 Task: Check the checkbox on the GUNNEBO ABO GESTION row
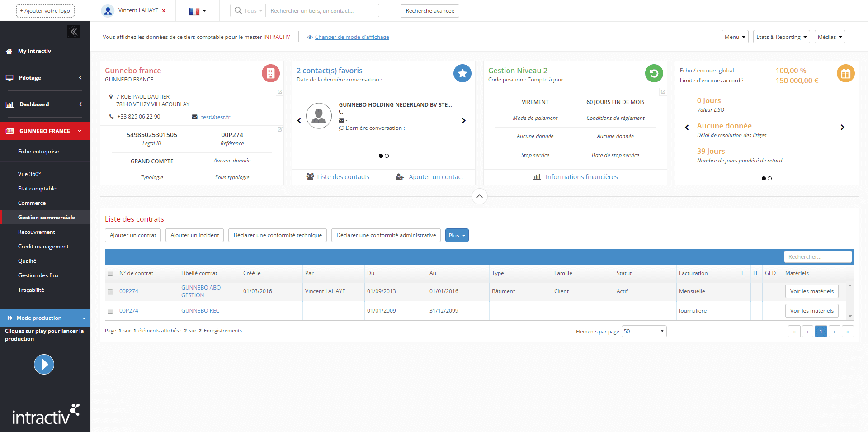pos(110,292)
